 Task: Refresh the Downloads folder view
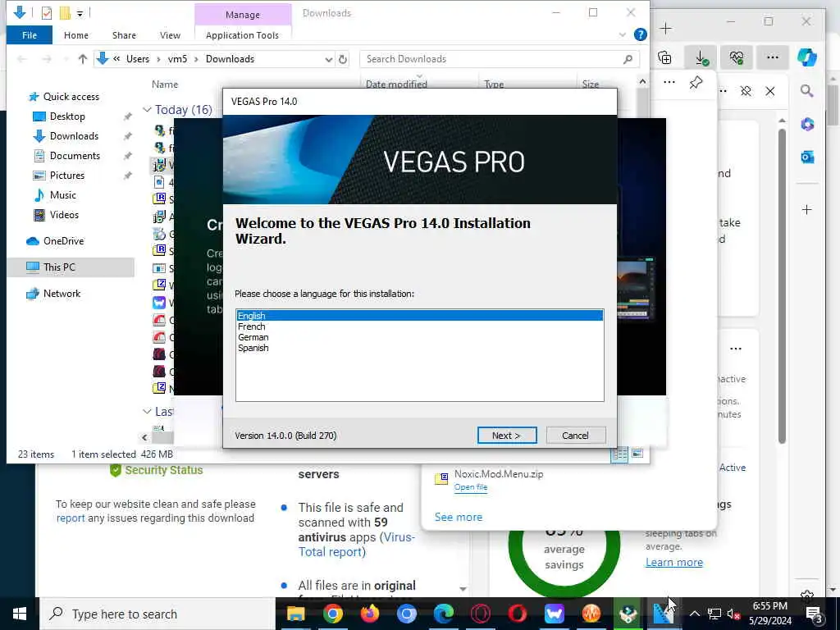coord(343,59)
